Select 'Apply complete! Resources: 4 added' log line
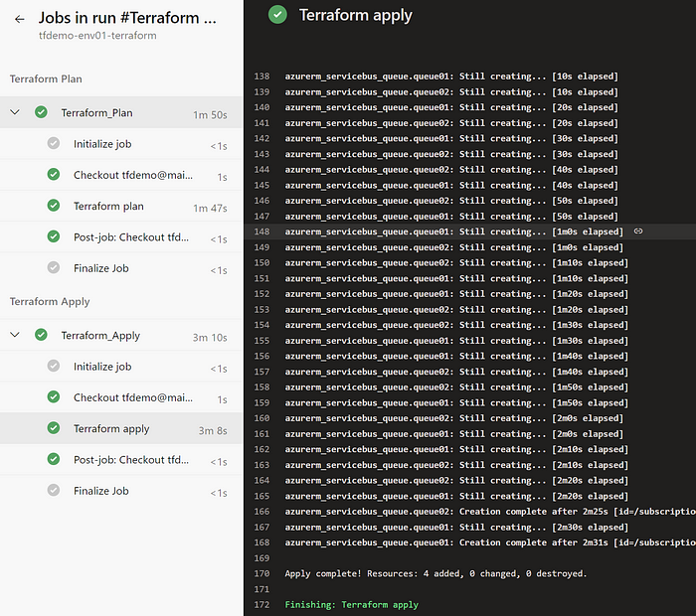Viewport: 696px width, 616px height. (435, 573)
